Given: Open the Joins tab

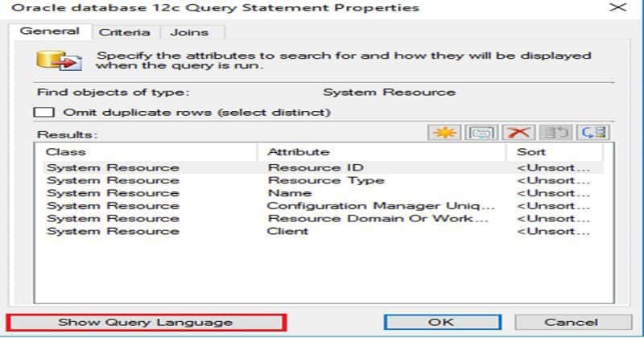Looking at the screenshot, I should pos(189,32).
